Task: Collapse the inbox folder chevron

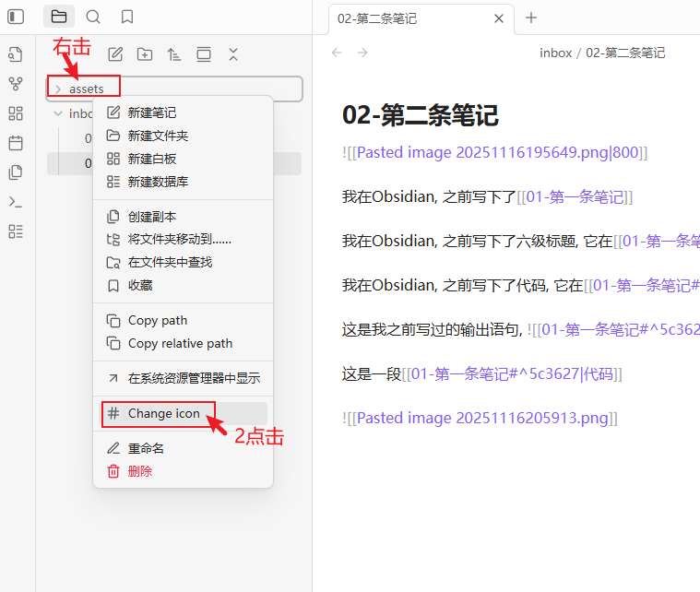Action: click(58, 113)
